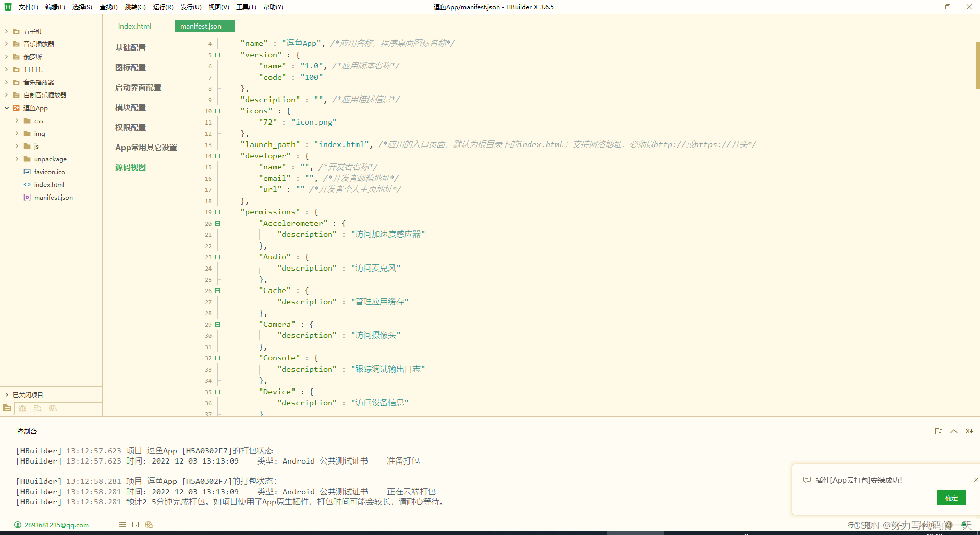
Task: Expand the img folder
Action: (x=17, y=133)
